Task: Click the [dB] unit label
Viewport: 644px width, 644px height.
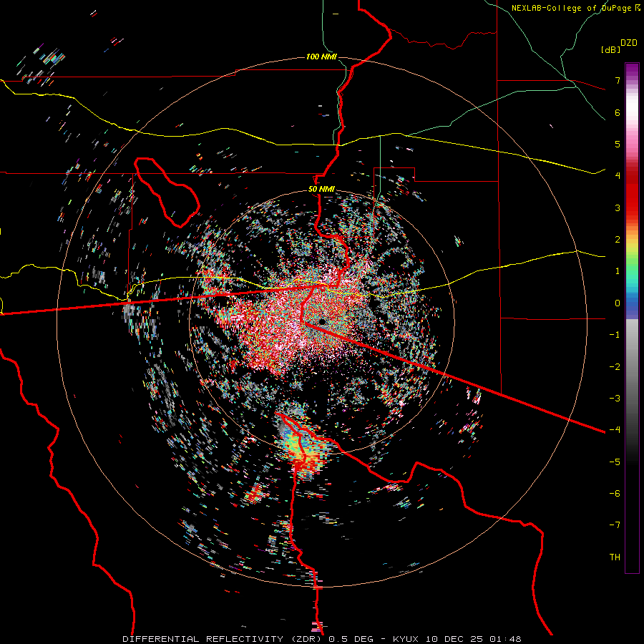Action: [611, 49]
